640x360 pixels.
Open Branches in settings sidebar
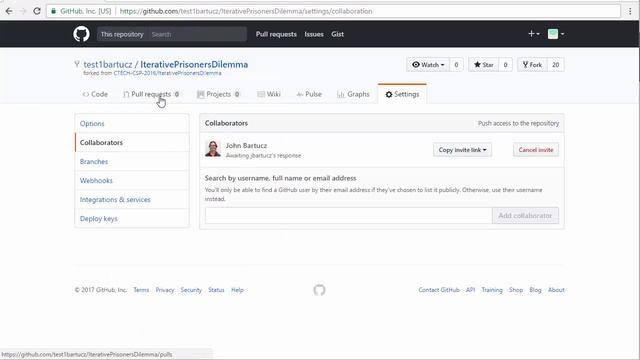[132, 162]
